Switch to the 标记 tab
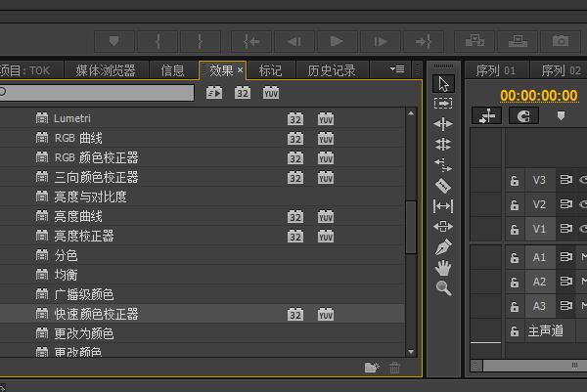The image size is (587, 392). (271, 70)
